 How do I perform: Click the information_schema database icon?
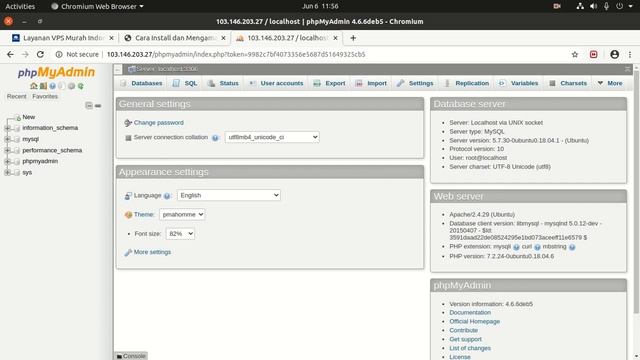click(17, 128)
